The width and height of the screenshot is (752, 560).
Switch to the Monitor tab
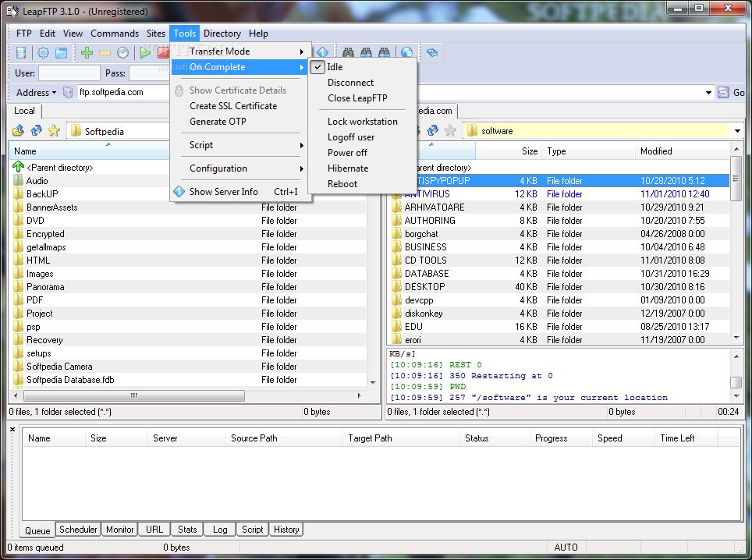click(x=119, y=530)
